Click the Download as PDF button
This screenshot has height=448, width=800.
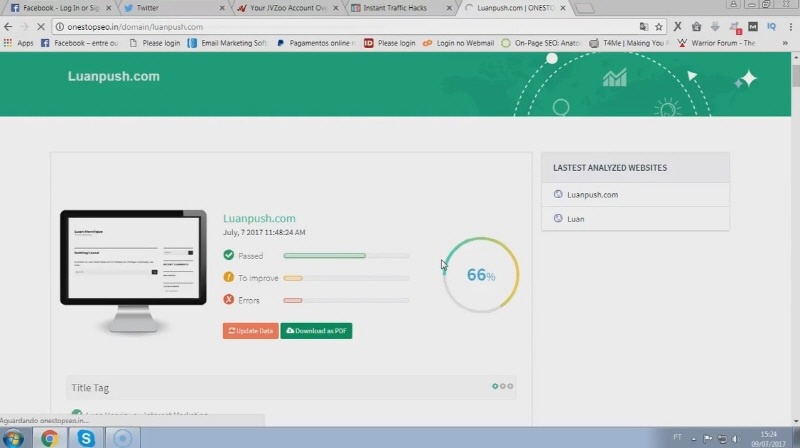[x=316, y=331]
